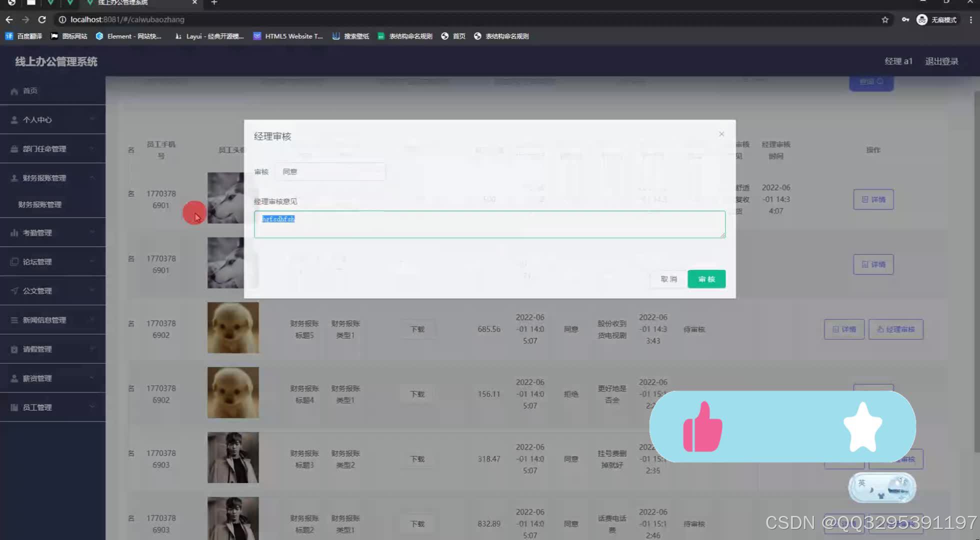
Task: Click the white star favorite icon
Action: [x=862, y=426]
